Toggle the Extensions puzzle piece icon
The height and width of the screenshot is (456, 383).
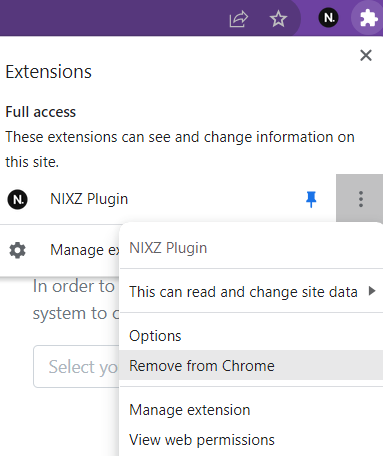(x=368, y=18)
